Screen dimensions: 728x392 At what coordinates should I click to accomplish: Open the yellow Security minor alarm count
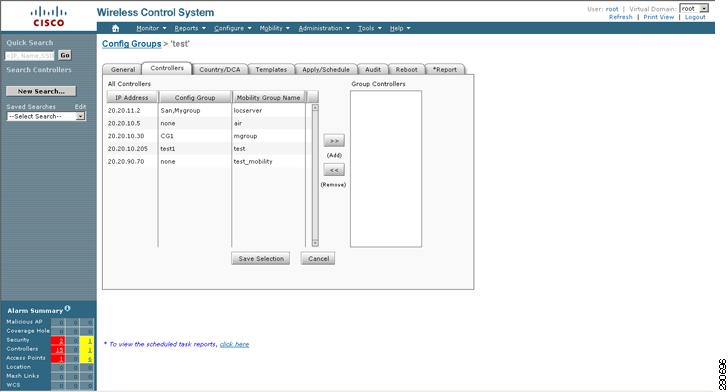86,340
